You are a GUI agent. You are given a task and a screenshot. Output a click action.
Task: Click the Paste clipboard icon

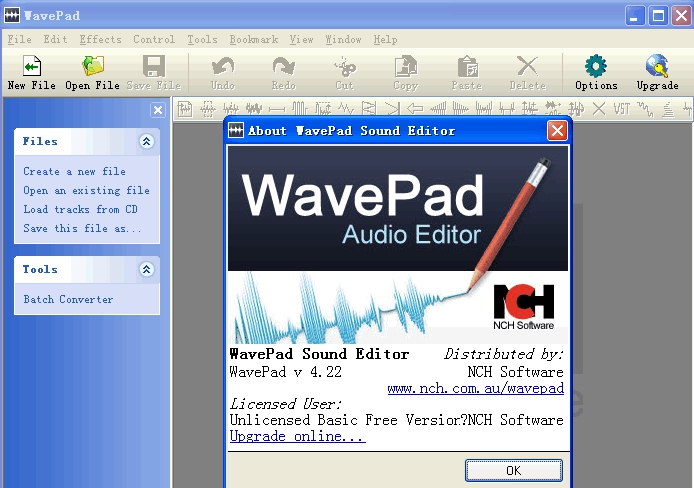tap(467, 66)
